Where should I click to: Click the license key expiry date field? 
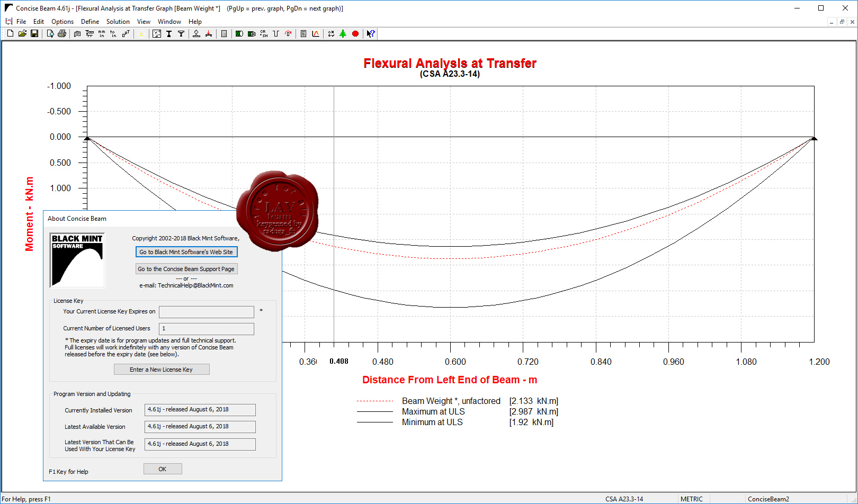[207, 312]
